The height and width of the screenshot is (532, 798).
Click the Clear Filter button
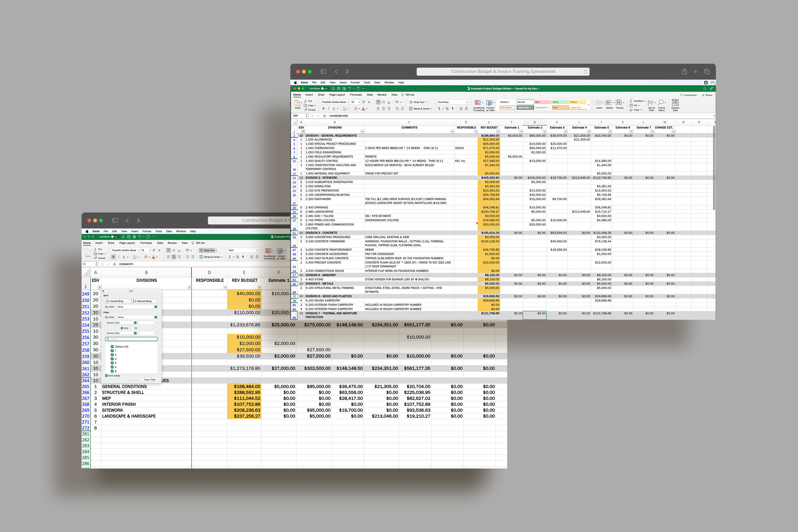click(x=150, y=380)
